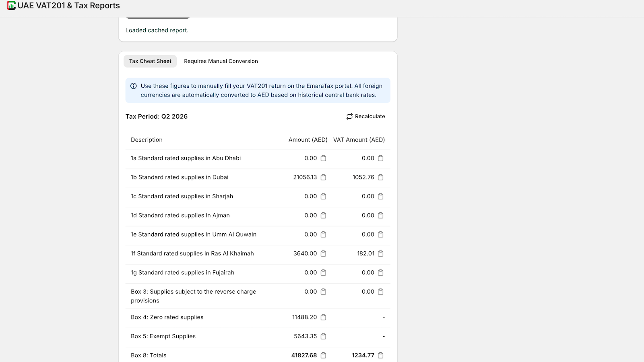Copy 1f Ras Al Khaimah amount 3640.00
This screenshot has height=362, width=644.
click(x=323, y=253)
